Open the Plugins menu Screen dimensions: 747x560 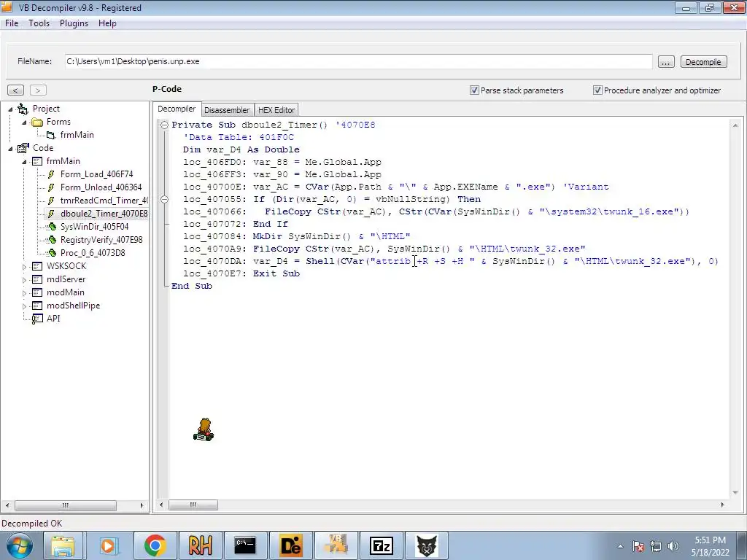click(74, 23)
